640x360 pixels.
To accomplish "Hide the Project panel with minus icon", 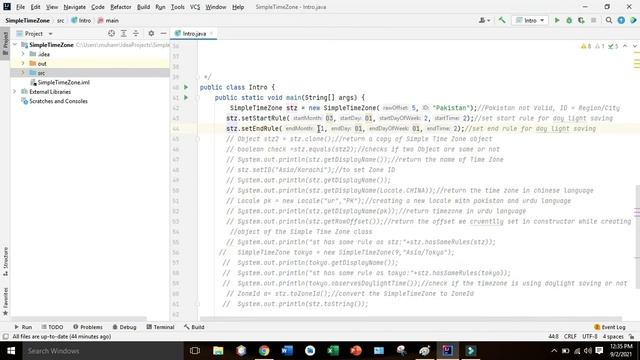I will click(163, 33).
